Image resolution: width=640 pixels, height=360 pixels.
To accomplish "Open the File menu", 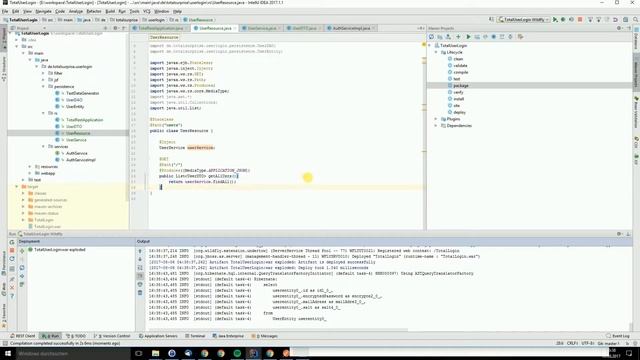I will (x=5, y=11).
